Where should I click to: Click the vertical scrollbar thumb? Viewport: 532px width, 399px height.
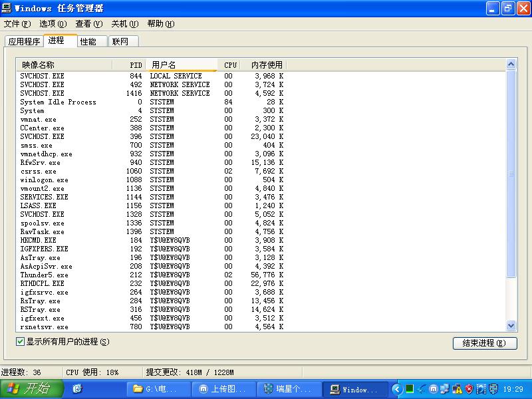click(x=511, y=174)
